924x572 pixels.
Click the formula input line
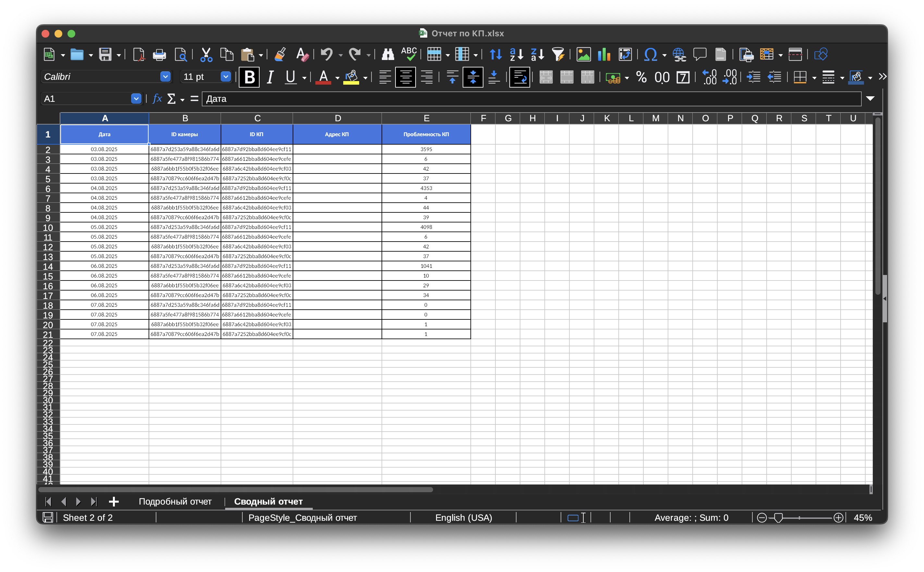(530, 99)
